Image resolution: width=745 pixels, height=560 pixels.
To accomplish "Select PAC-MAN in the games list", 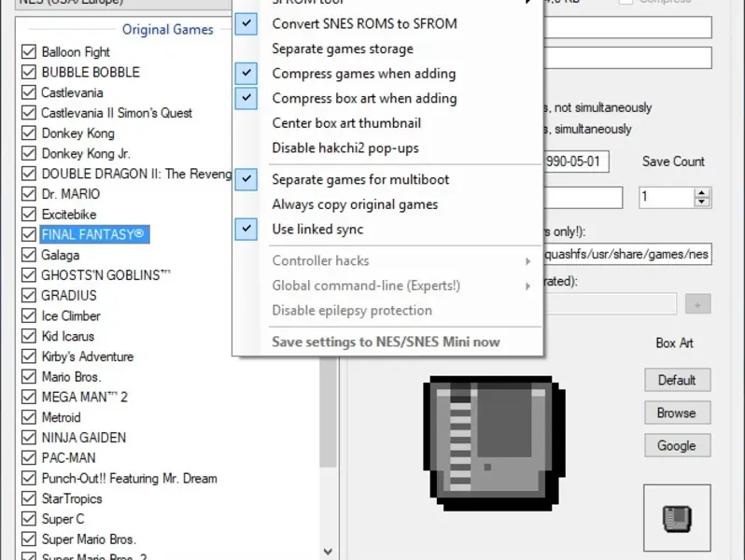I will [x=68, y=458].
